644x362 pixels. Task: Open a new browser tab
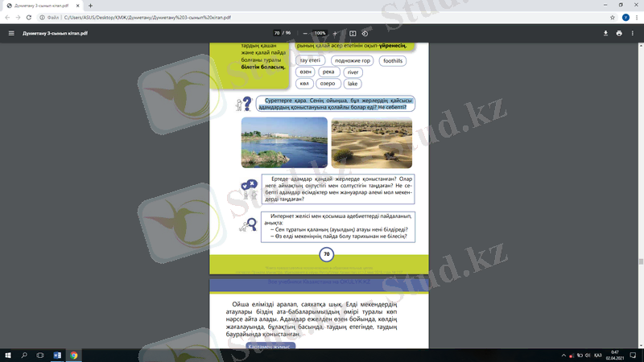(90, 6)
